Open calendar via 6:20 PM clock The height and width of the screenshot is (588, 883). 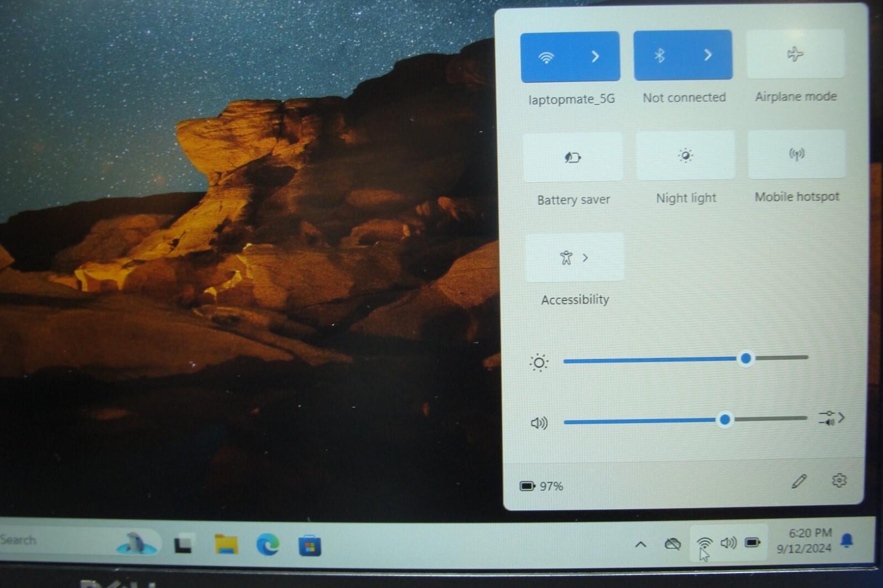pos(805,541)
